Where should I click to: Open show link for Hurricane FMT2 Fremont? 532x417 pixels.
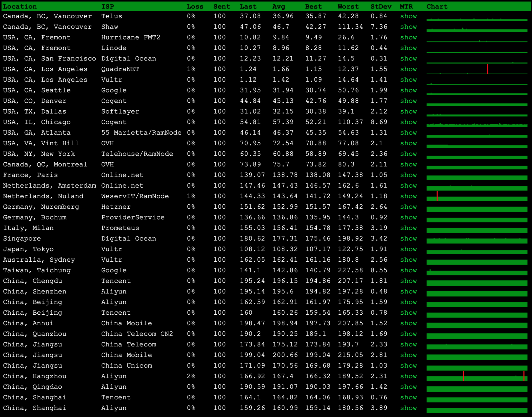[x=408, y=37]
